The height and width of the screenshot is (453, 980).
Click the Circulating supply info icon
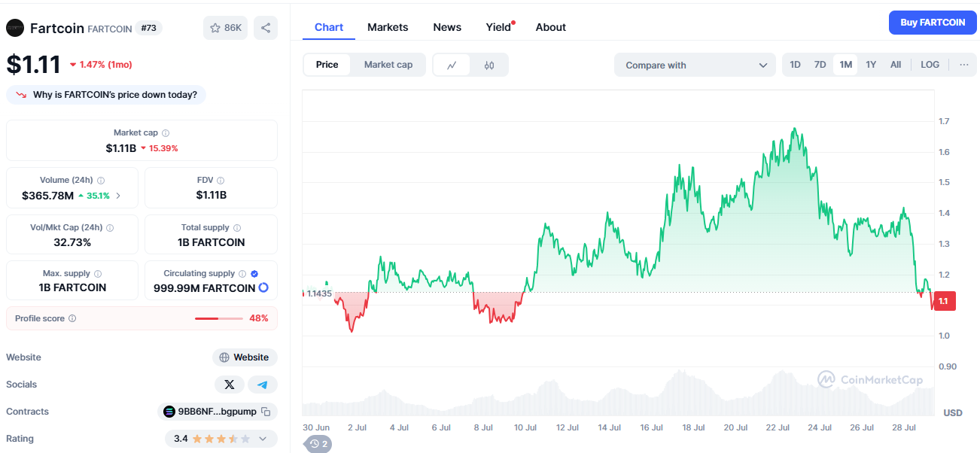tap(242, 274)
